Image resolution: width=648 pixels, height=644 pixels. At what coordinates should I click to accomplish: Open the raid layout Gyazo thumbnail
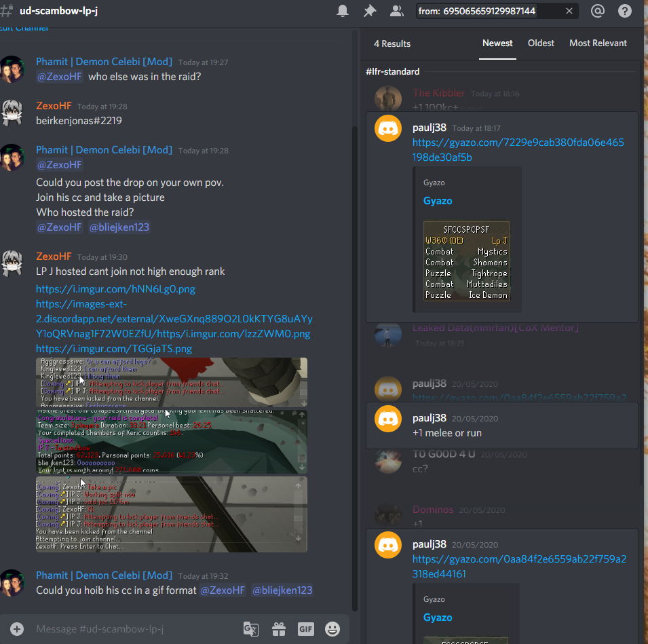pos(466,261)
